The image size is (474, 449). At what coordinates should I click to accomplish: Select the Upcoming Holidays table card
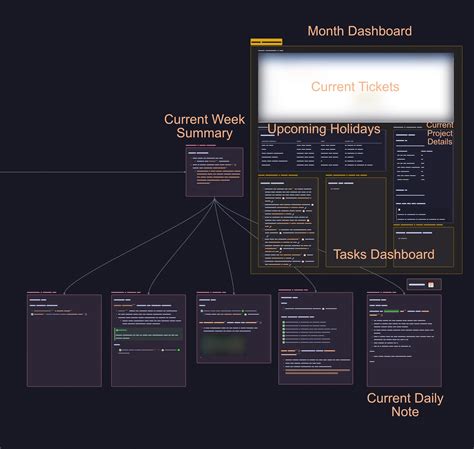[322, 151]
